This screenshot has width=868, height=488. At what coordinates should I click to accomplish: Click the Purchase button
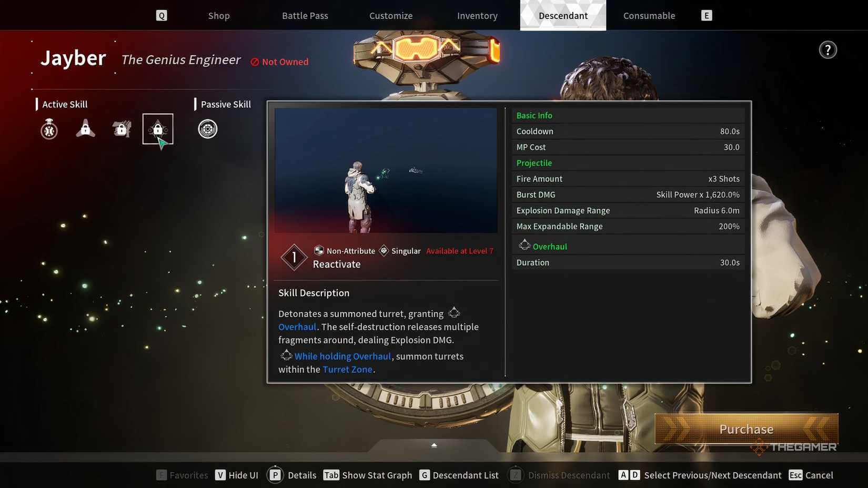click(x=746, y=429)
